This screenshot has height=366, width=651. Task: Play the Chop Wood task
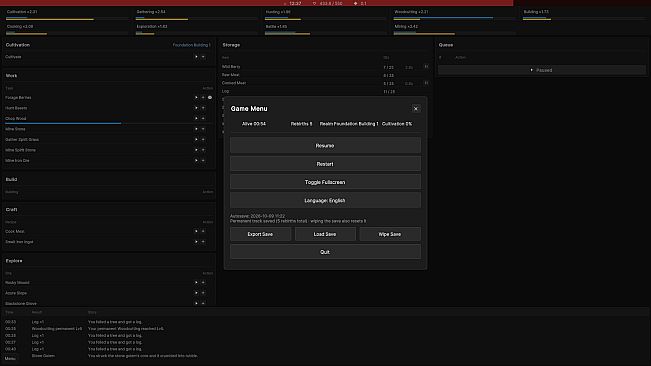point(196,119)
